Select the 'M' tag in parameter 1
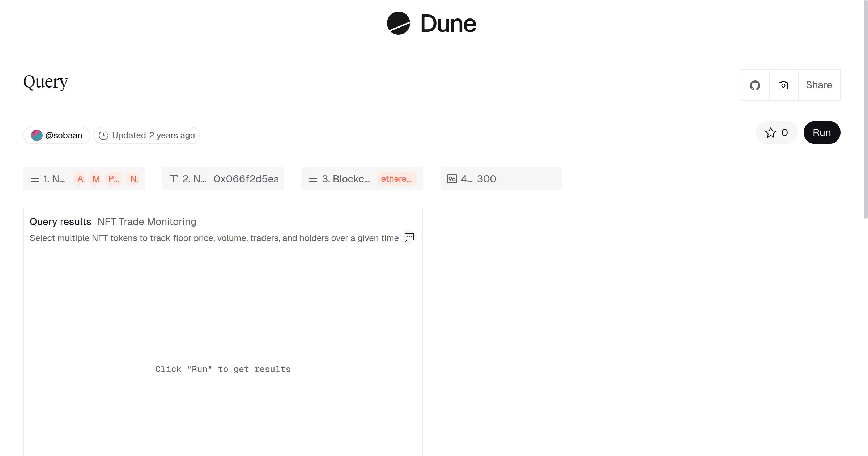The height and width of the screenshot is (456, 868). (x=96, y=179)
